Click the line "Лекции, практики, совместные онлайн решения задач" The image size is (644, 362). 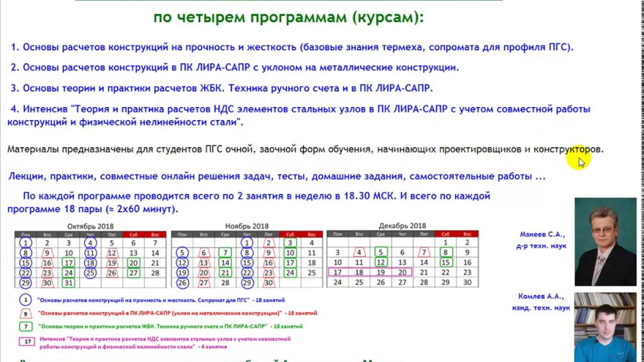pos(277,176)
